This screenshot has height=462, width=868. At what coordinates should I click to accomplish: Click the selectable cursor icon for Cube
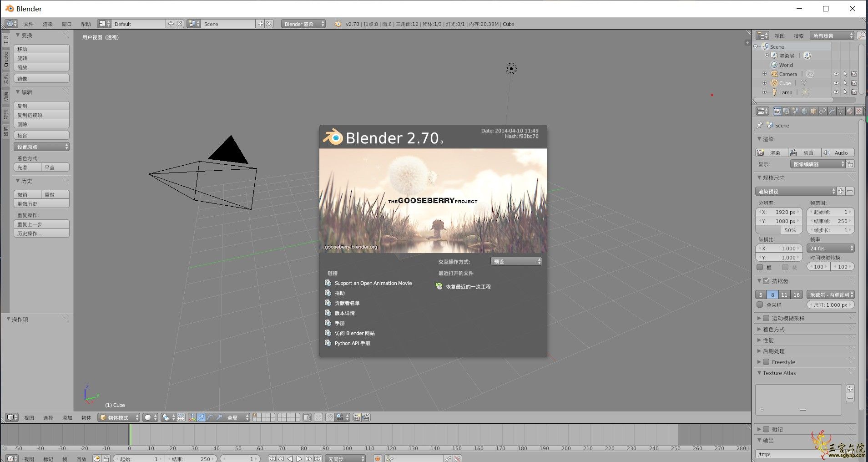click(x=845, y=83)
